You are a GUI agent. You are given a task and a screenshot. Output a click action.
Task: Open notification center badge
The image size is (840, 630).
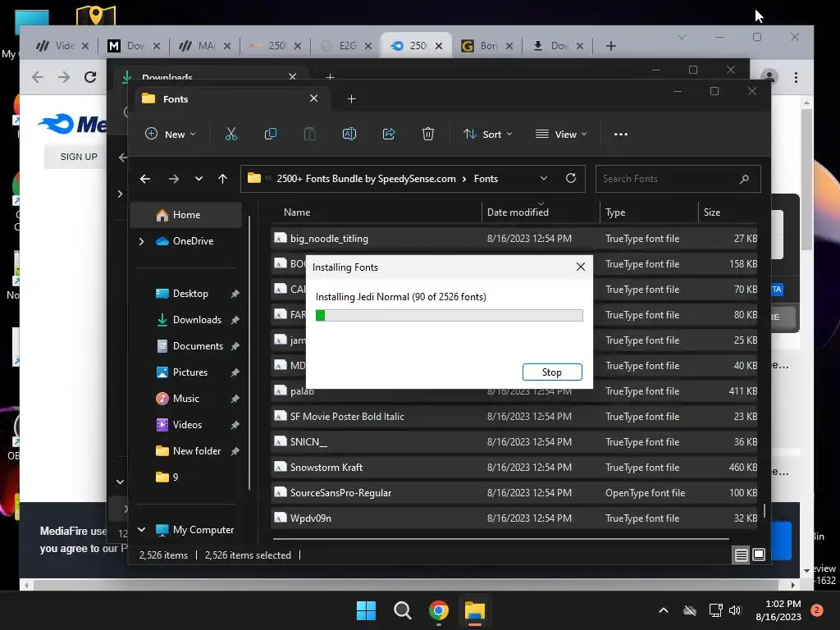pyautogui.click(x=817, y=610)
